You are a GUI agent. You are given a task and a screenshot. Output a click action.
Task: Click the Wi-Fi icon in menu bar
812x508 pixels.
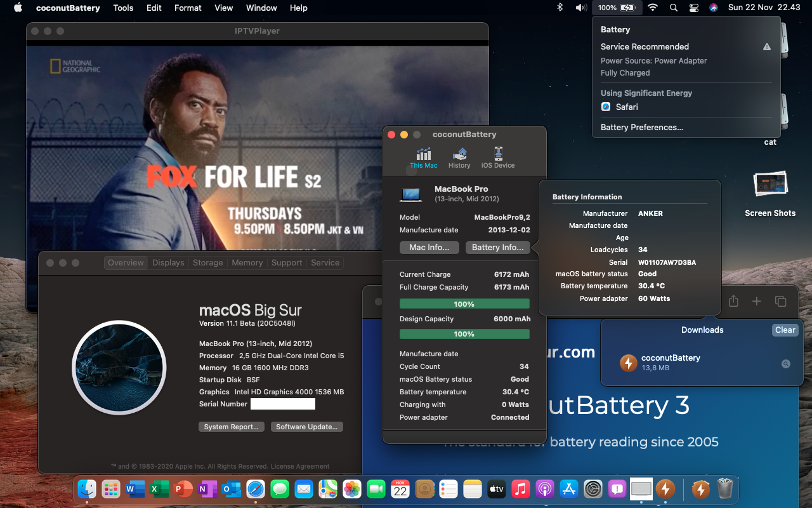coord(653,8)
